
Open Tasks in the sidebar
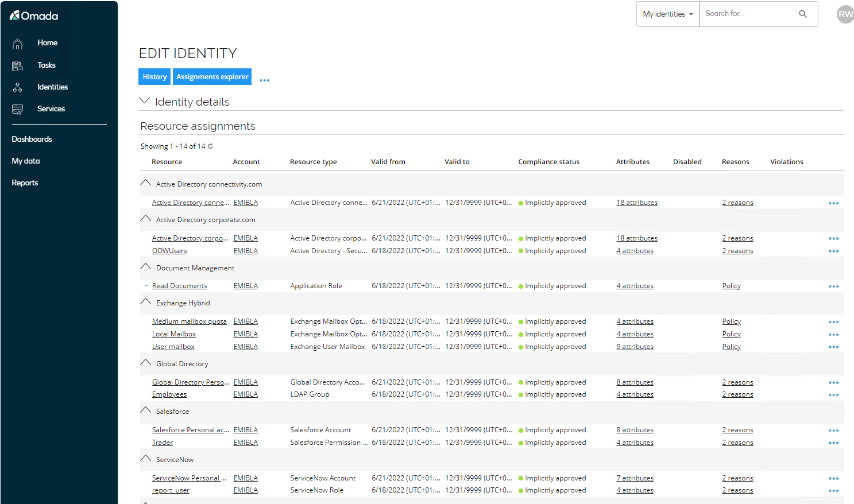[x=47, y=65]
